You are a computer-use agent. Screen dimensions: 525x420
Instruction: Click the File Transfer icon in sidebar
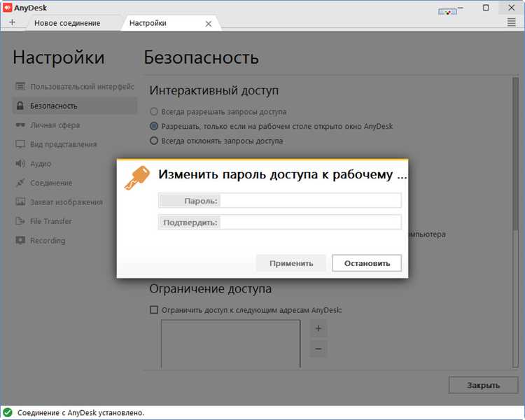point(20,221)
